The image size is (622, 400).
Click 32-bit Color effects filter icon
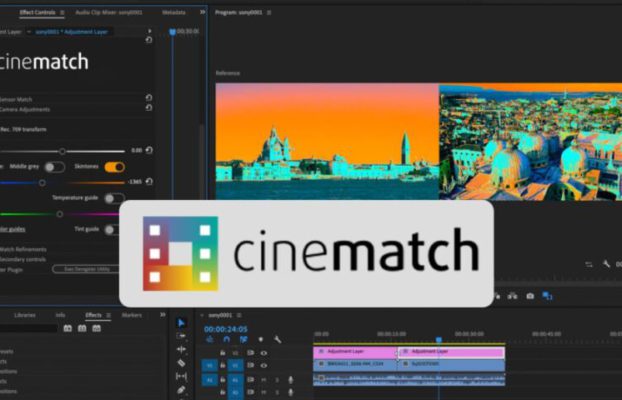click(x=82, y=328)
